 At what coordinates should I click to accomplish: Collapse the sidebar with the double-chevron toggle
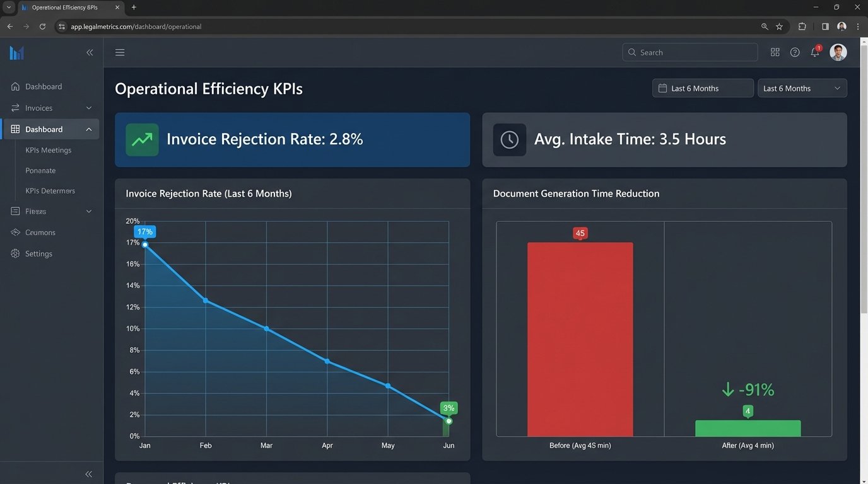[89, 52]
